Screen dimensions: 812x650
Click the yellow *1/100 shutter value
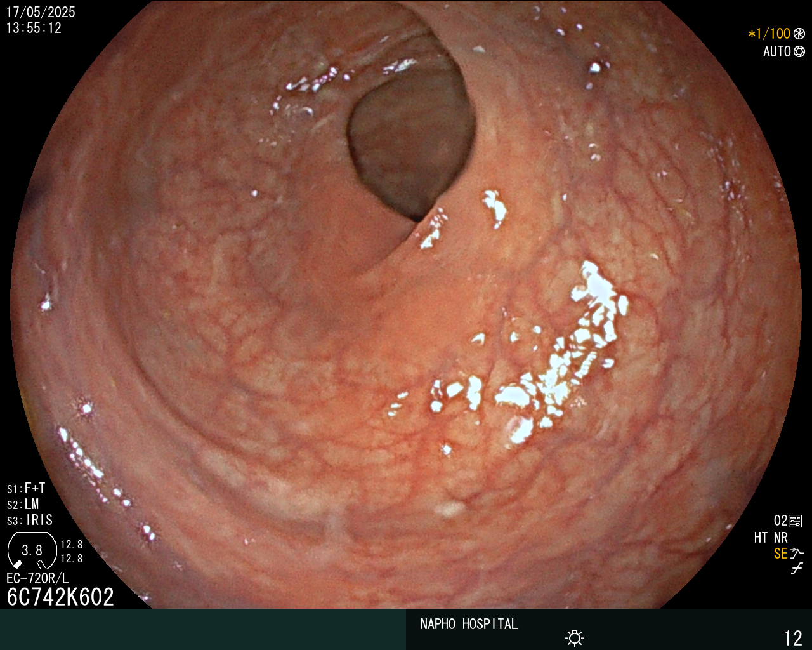pyautogui.click(x=769, y=34)
